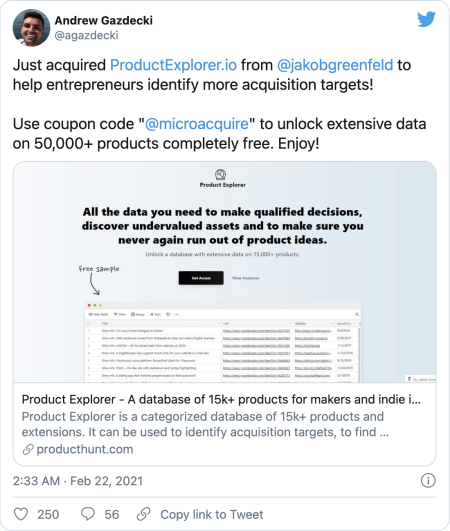Open the ProductExplorer.io link
This screenshot has width=450, height=531.
173,65
